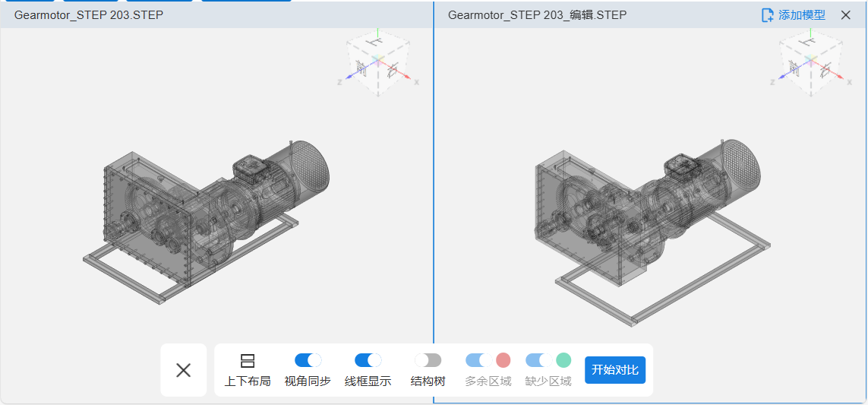Switch to 上下布局 stacked layout

[x=248, y=369]
